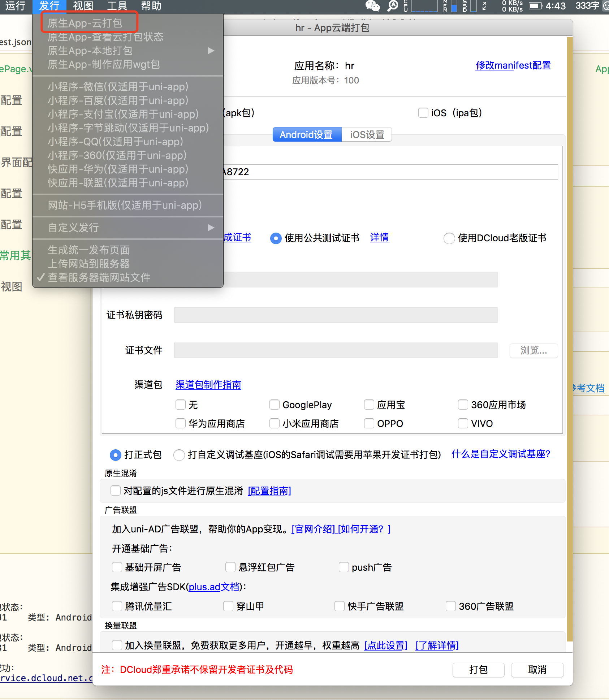This screenshot has width=609, height=700.
Task: Click the network speed KB/s indicator
Action: pos(512,6)
